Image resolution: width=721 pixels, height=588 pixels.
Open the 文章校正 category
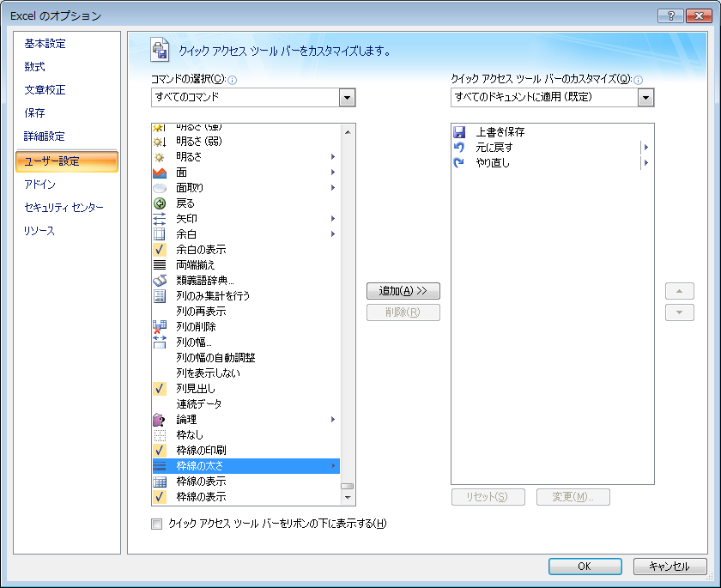(x=45, y=89)
